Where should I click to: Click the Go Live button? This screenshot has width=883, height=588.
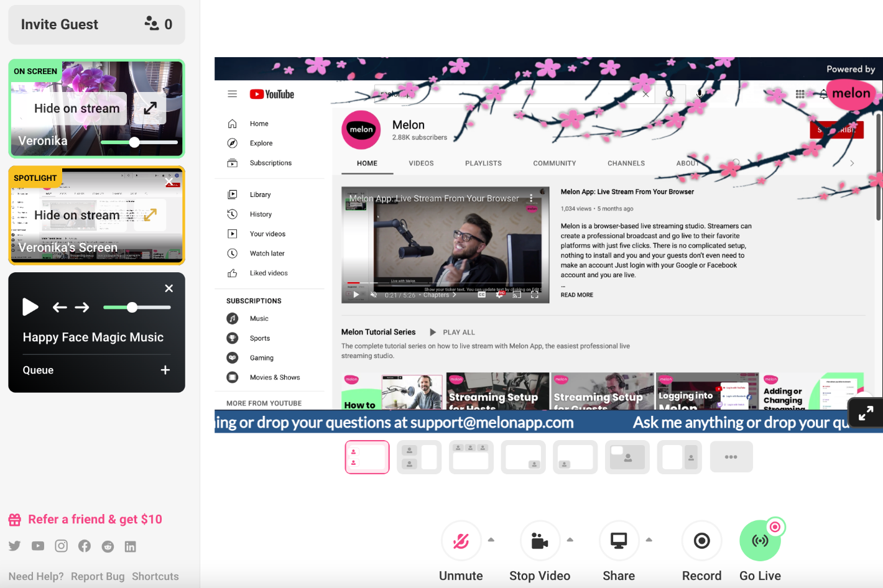(x=760, y=541)
